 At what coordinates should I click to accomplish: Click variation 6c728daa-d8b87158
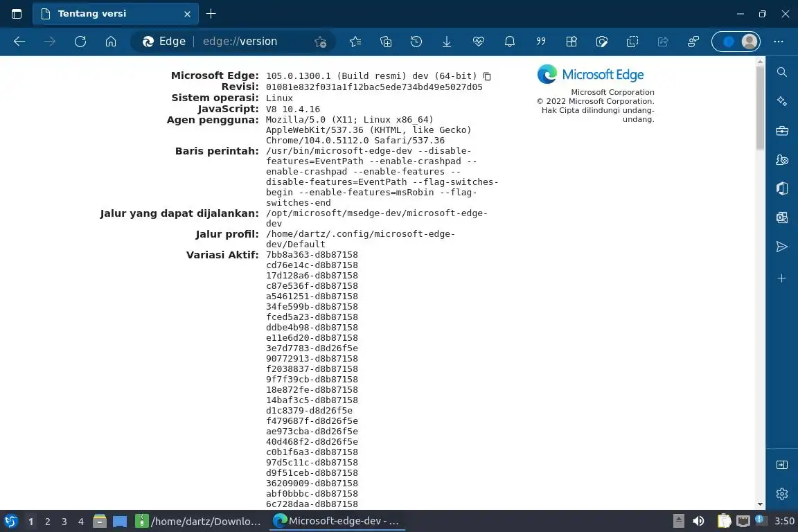click(x=312, y=504)
